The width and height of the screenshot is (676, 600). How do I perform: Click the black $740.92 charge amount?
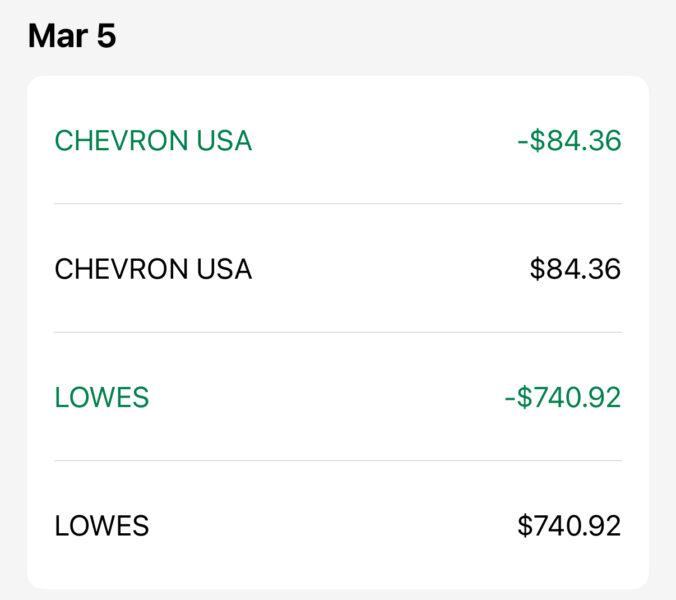[569, 525]
